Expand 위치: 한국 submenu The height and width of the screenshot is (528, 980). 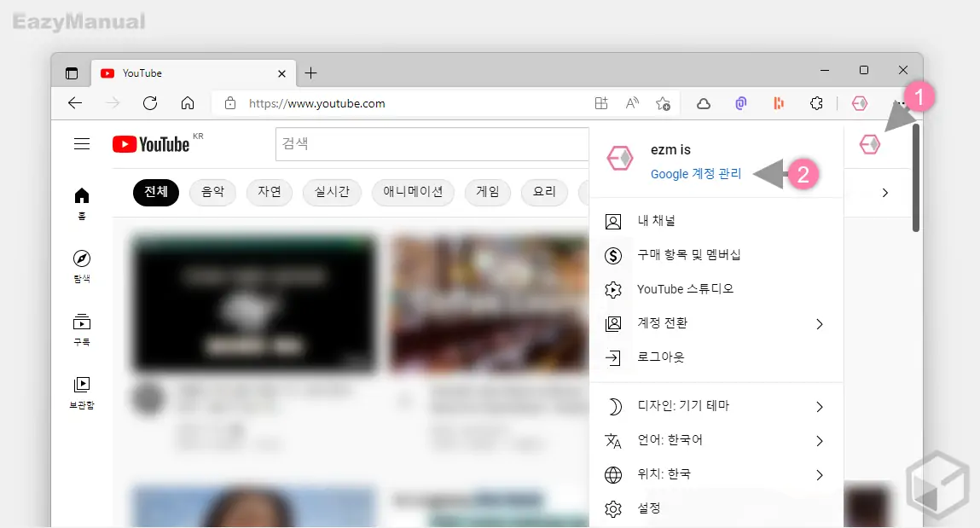pyautogui.click(x=716, y=475)
